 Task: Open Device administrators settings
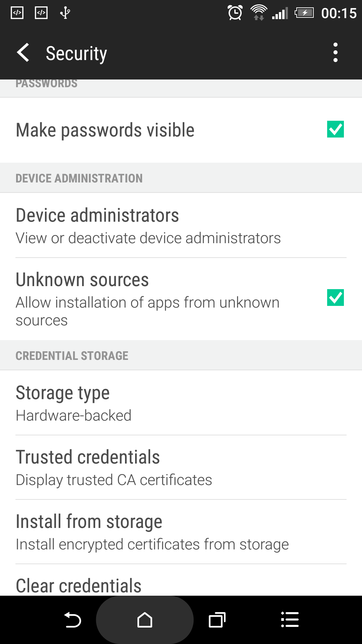click(x=181, y=225)
